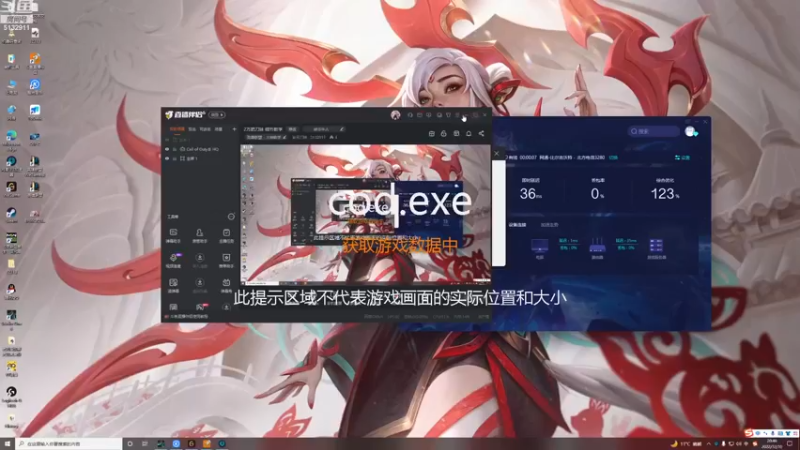Image resolution: width=800 pixels, height=450 pixels.
Task: Open the QQ penguin desktop shortcut
Action: click(11, 292)
